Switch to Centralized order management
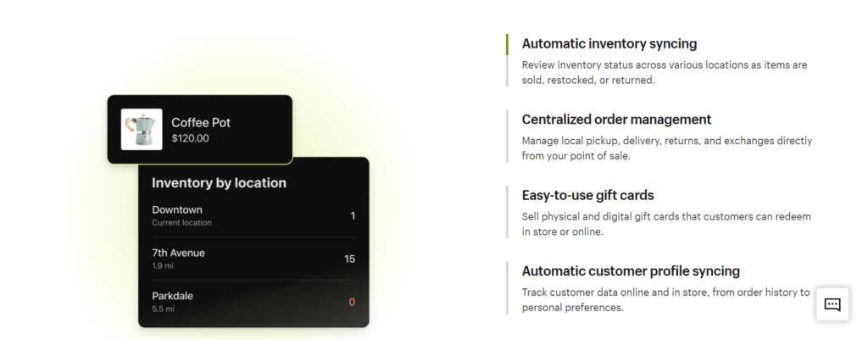This screenshot has width=868, height=340. pos(616,120)
